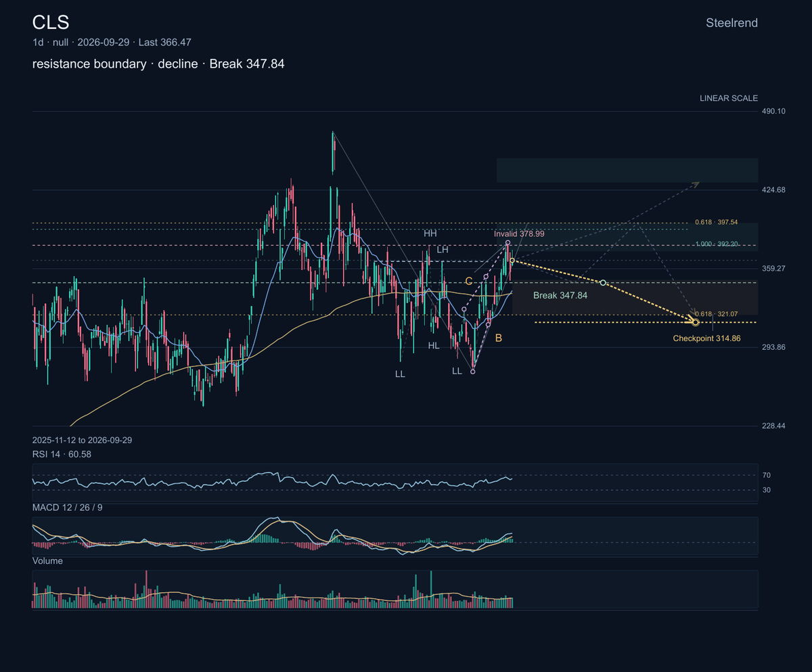Select the 359.27 price axis label

coord(774,268)
